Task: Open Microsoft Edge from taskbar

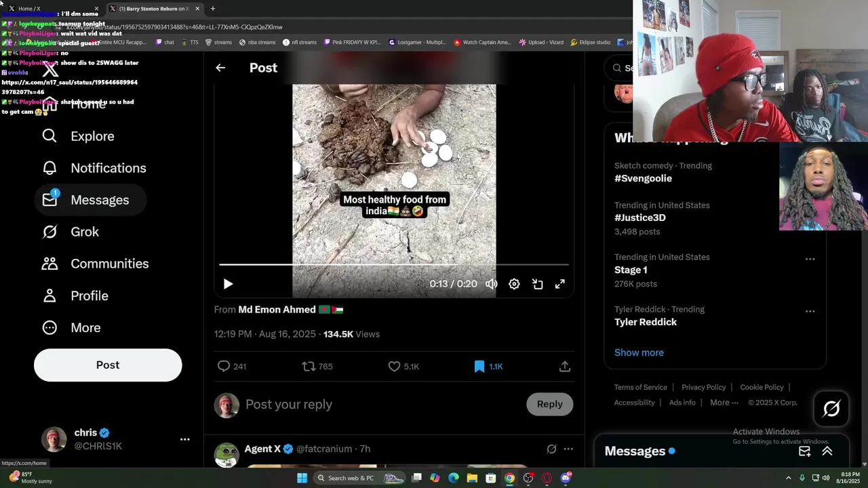Action: click(x=454, y=478)
